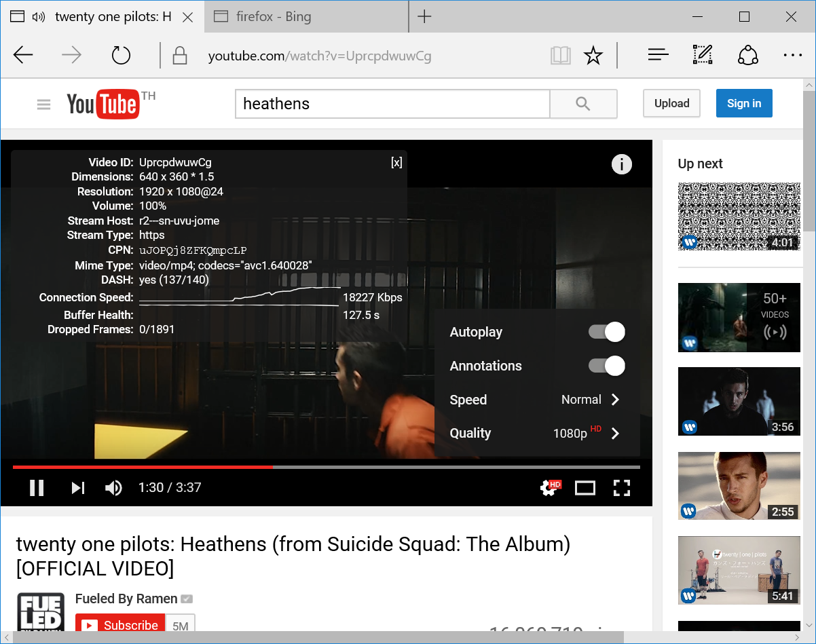Click the Connection Speed 18227 Kbps value
Screen dimensions: 816x644
(372, 297)
